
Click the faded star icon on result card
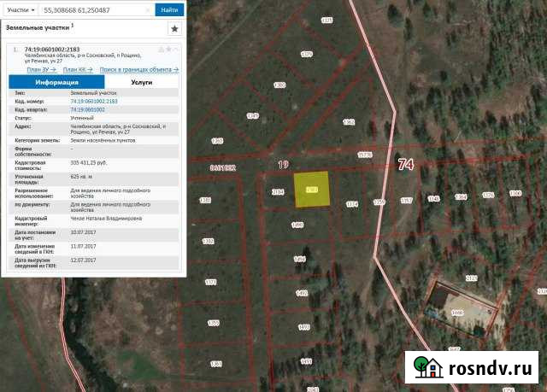(168, 50)
